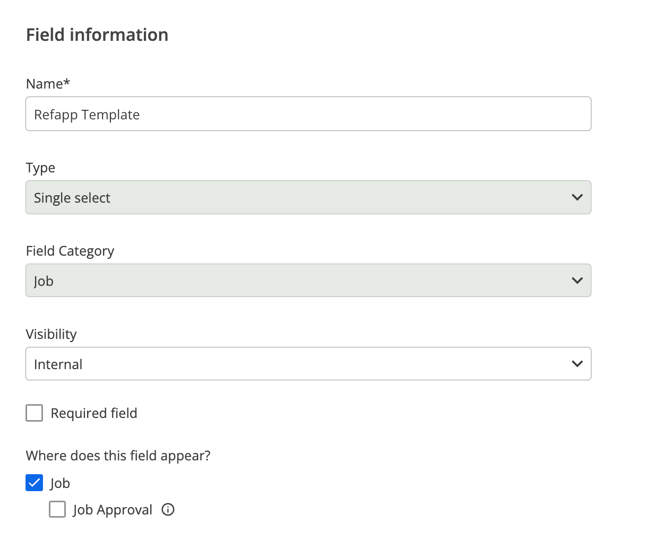Click "Where does this field appear?" text
The height and width of the screenshot is (541, 670).
point(118,456)
